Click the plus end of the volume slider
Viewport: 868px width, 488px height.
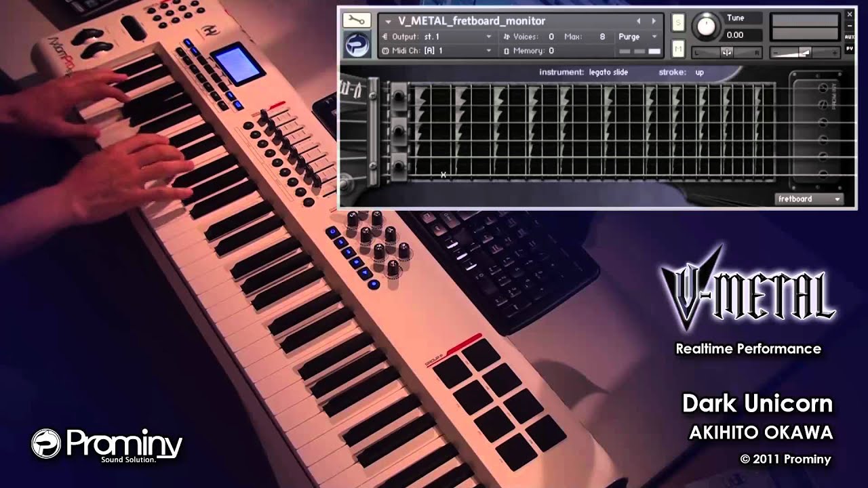point(834,52)
